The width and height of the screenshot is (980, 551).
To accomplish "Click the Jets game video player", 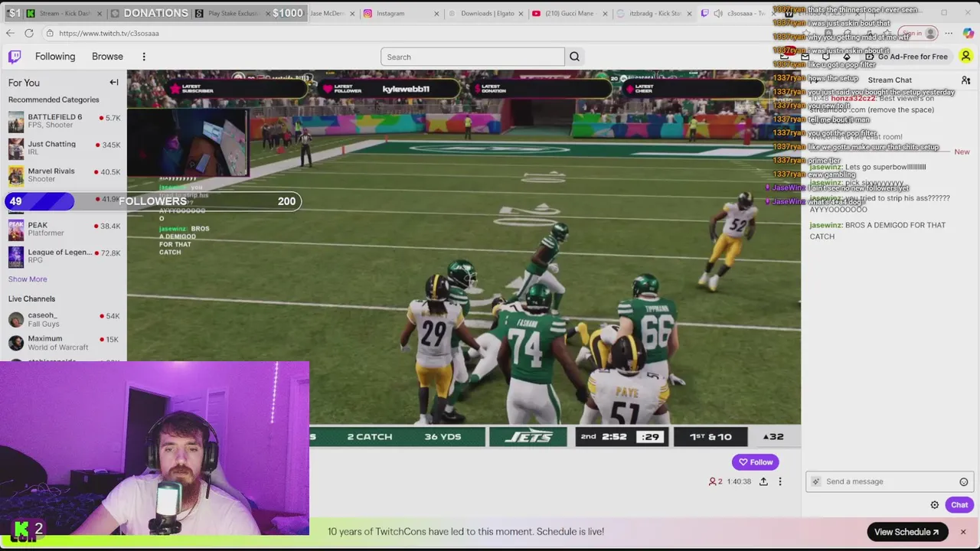I will click(464, 246).
